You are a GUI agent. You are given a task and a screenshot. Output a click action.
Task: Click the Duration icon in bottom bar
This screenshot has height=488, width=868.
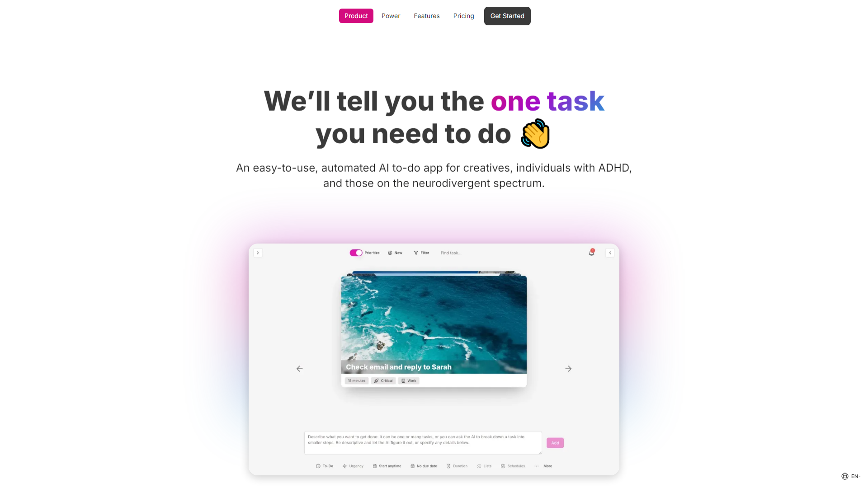point(448,466)
